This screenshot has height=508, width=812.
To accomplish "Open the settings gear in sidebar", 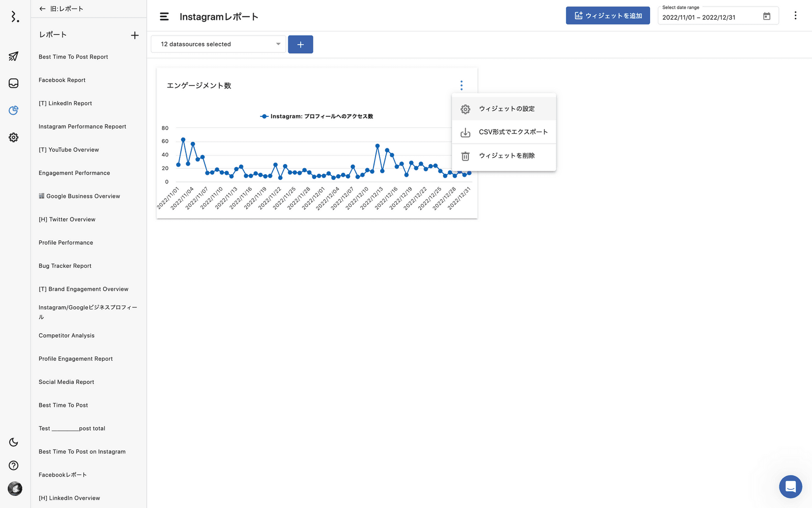I will (x=14, y=137).
